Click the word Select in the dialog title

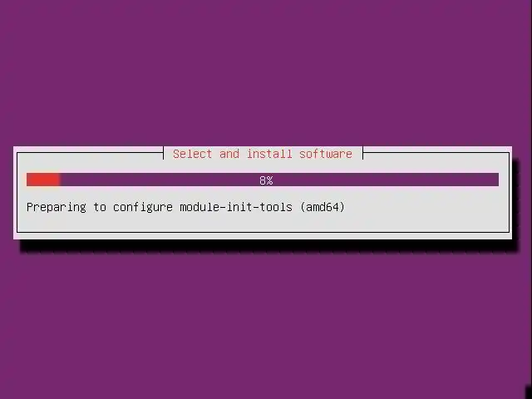[192, 154]
